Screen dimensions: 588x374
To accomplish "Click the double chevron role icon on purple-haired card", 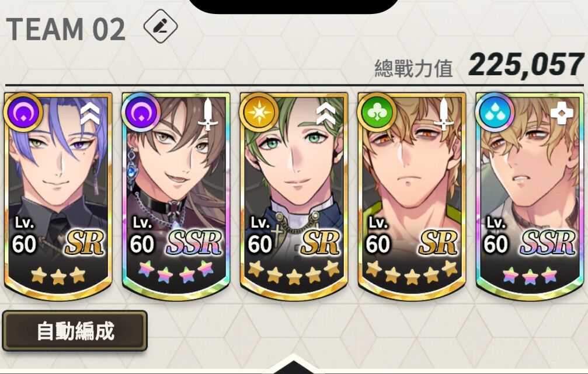I will pyautogui.click(x=91, y=113).
